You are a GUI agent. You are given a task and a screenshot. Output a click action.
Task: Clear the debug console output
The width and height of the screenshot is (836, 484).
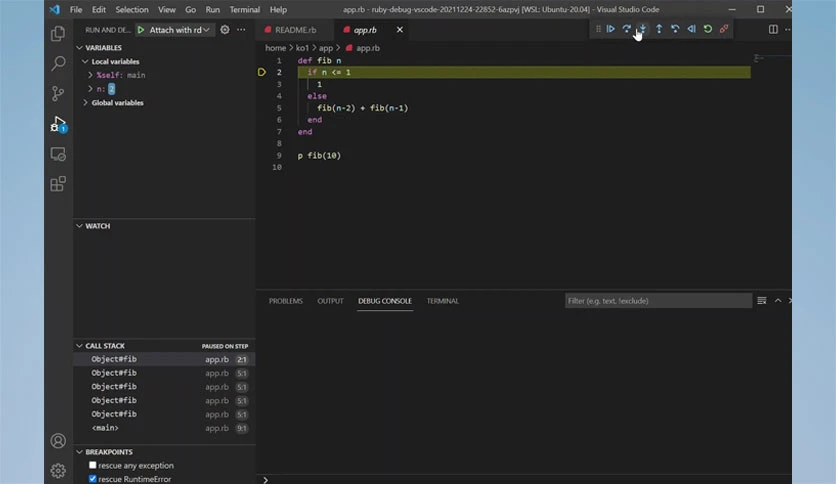762,301
